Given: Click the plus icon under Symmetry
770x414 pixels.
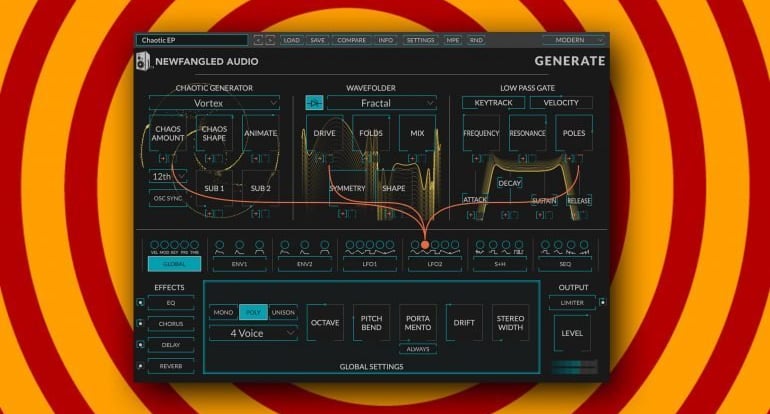Looking at the screenshot, I should [342, 214].
